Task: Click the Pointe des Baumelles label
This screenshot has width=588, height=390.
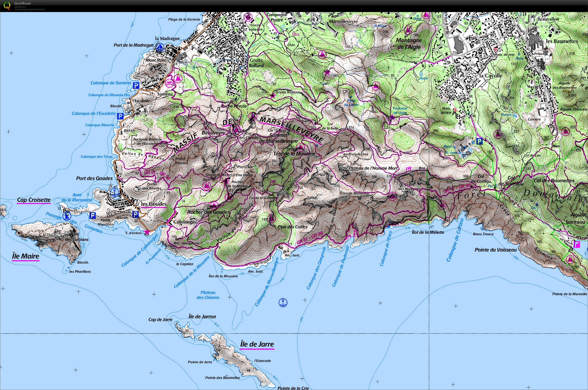Action: 222,378
